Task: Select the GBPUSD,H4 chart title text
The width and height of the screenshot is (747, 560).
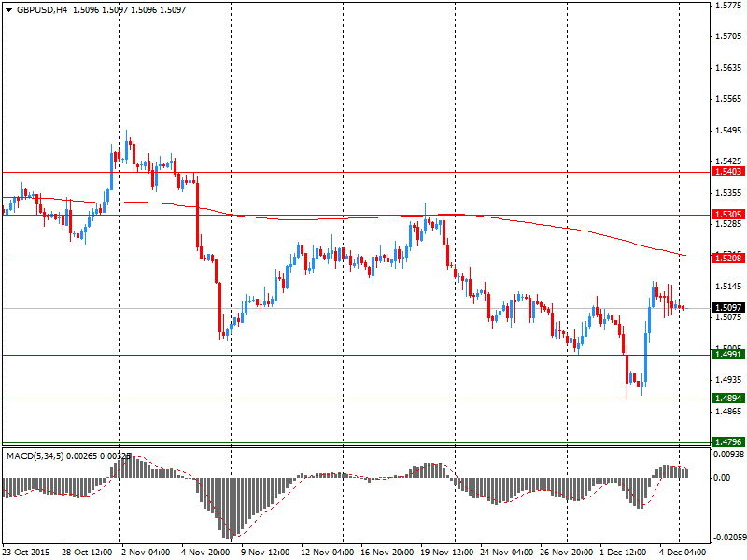Action: coord(41,9)
